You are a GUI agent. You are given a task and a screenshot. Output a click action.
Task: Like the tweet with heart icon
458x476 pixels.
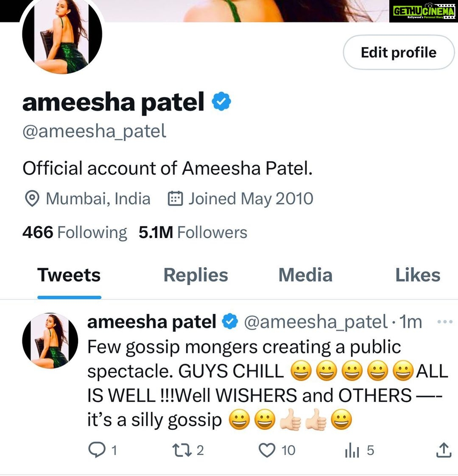pyautogui.click(x=267, y=450)
